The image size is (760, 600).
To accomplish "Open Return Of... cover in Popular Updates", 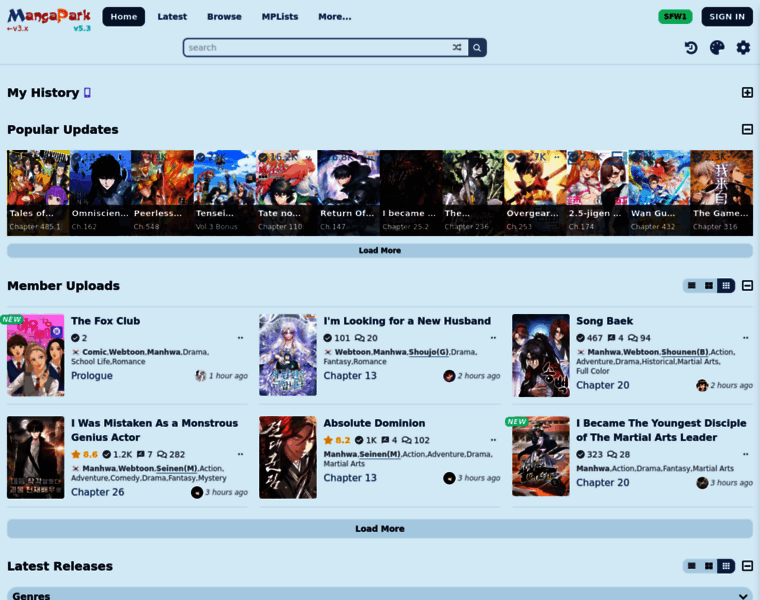I will (x=348, y=193).
